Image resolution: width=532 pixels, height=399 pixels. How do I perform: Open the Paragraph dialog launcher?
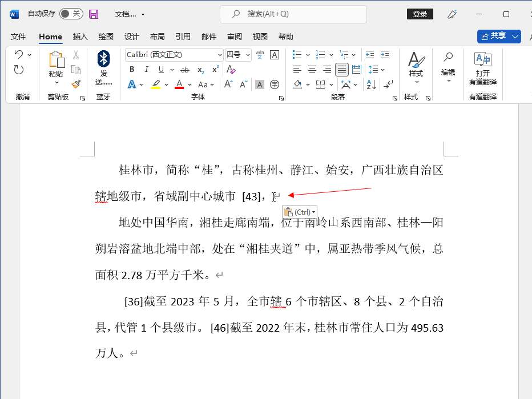[x=394, y=98]
